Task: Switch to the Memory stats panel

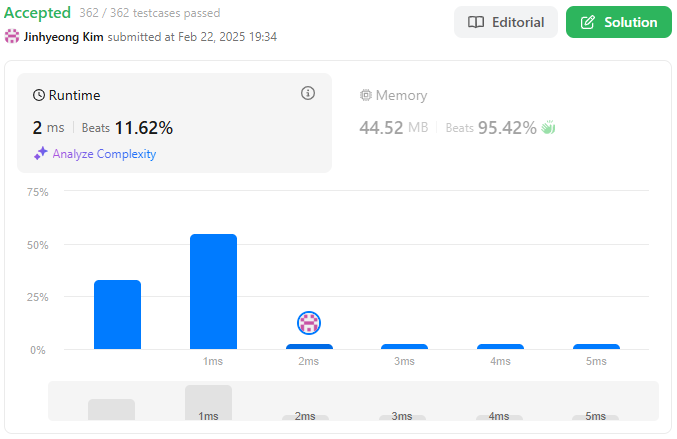Action: (500, 123)
